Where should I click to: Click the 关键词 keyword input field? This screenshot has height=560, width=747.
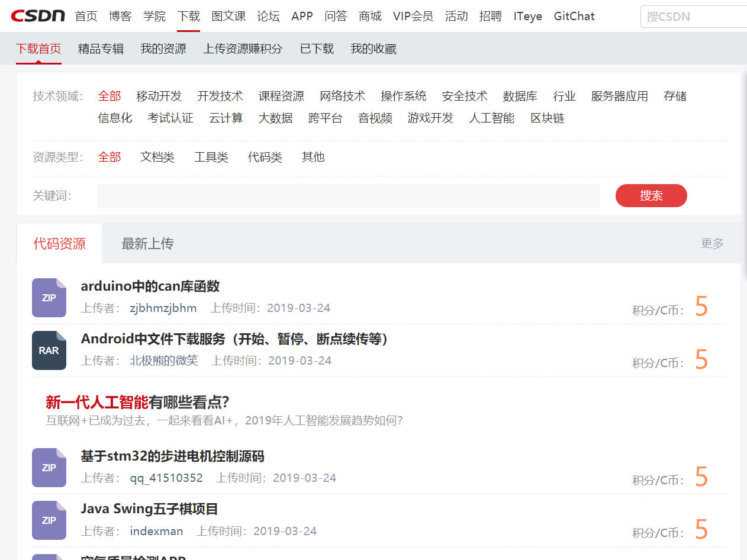coord(348,195)
